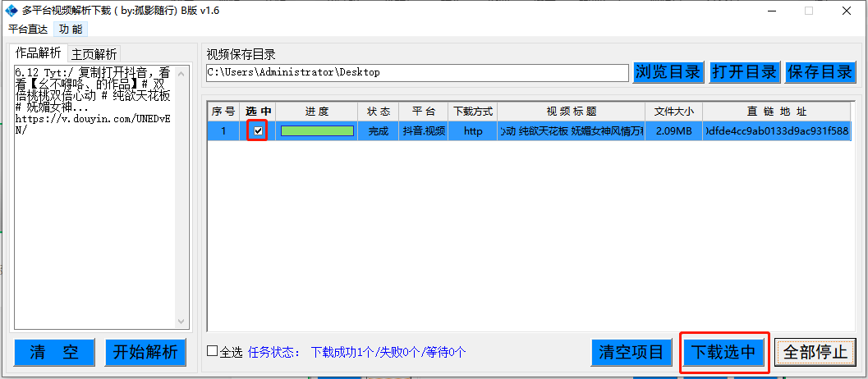The height and width of the screenshot is (379, 868).
Task: Click the 平台 column header
Action: point(424,112)
